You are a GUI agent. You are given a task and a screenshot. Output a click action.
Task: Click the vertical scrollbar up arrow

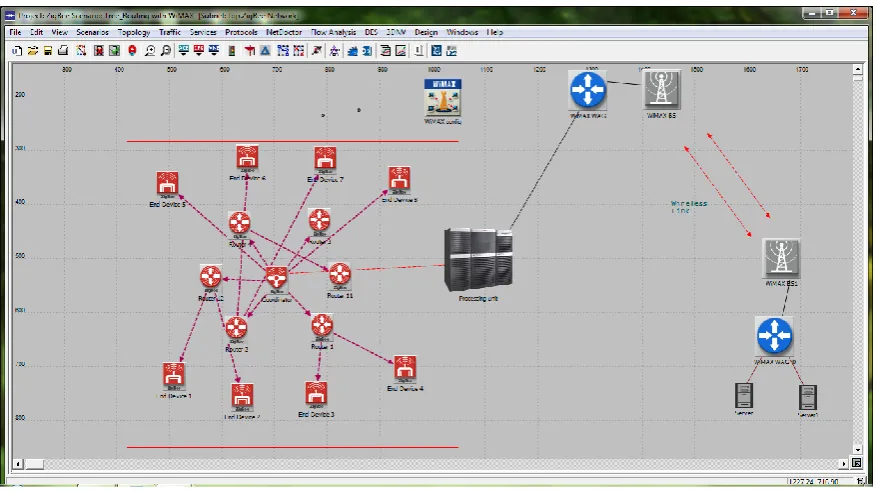857,69
